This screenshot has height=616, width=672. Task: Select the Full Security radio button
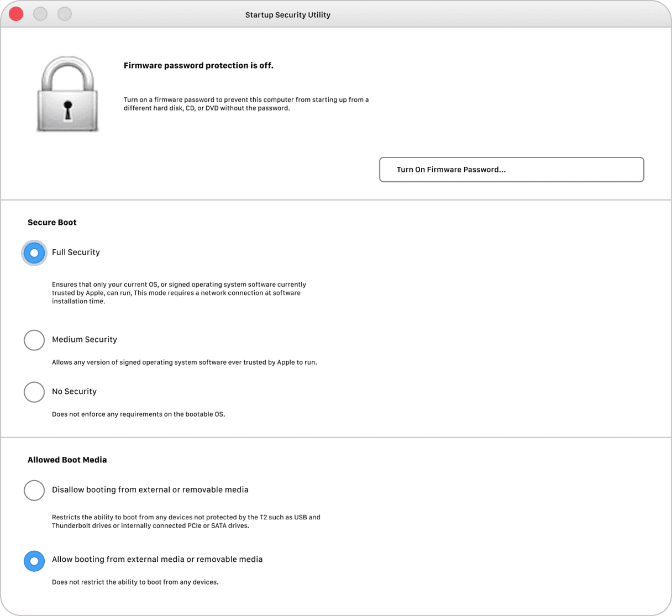(34, 253)
